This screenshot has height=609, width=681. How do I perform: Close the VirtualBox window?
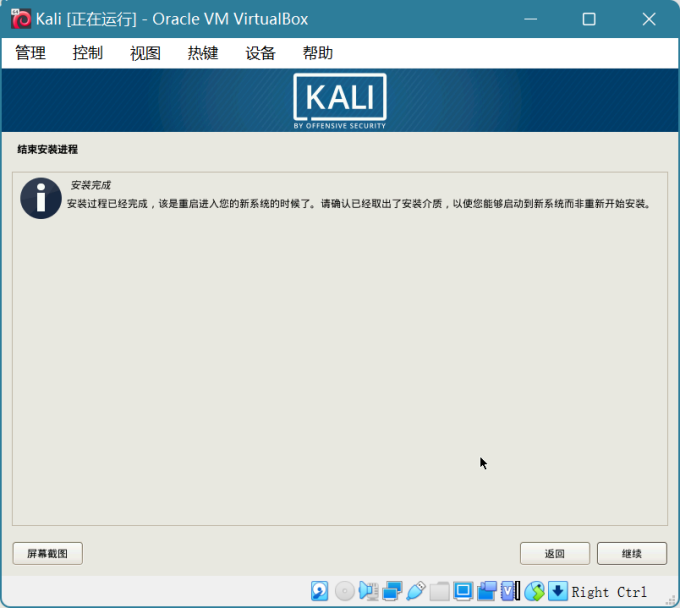point(649,19)
